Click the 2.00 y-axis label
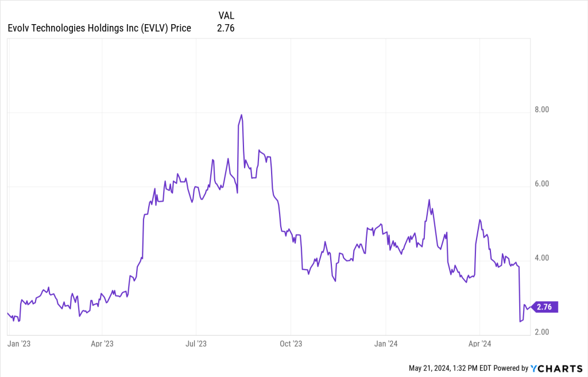The height and width of the screenshot is (377, 588). (542, 332)
